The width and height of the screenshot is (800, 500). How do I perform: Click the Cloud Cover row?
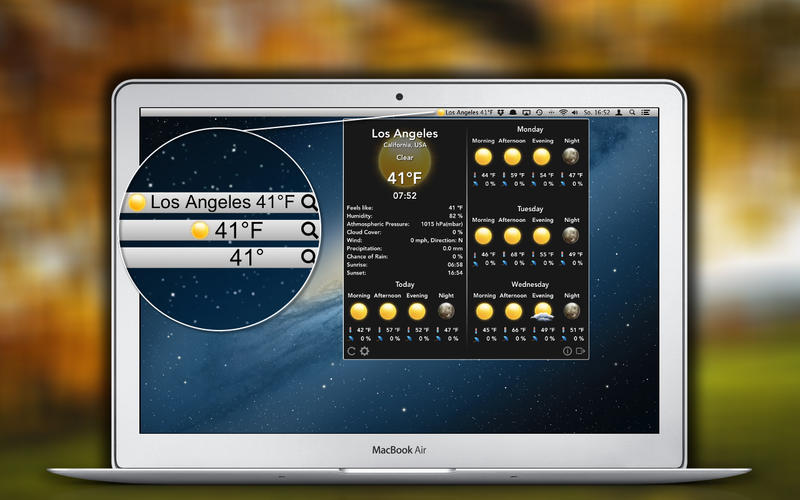[405, 232]
